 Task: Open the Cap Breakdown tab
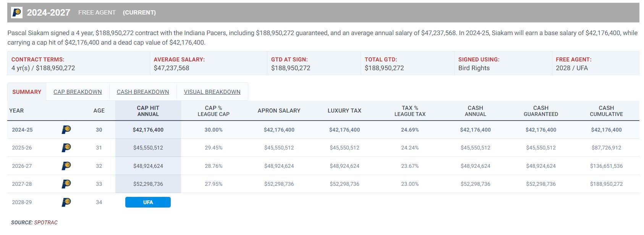coord(78,92)
